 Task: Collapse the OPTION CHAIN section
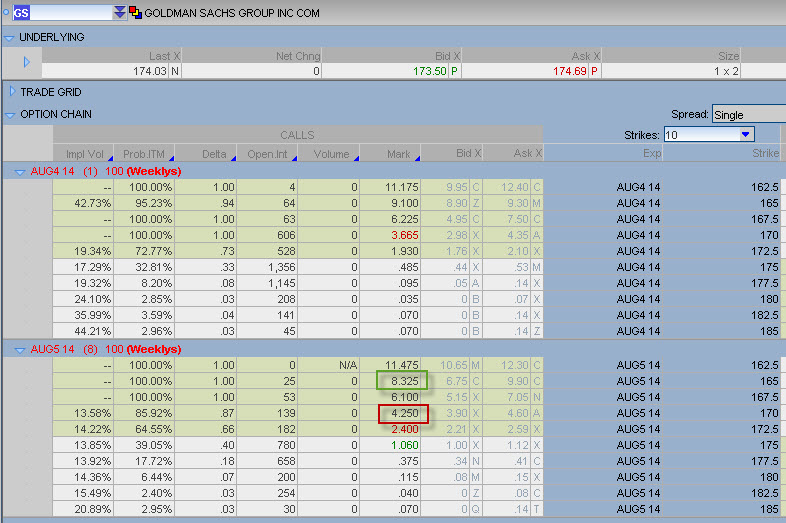[x=10, y=114]
